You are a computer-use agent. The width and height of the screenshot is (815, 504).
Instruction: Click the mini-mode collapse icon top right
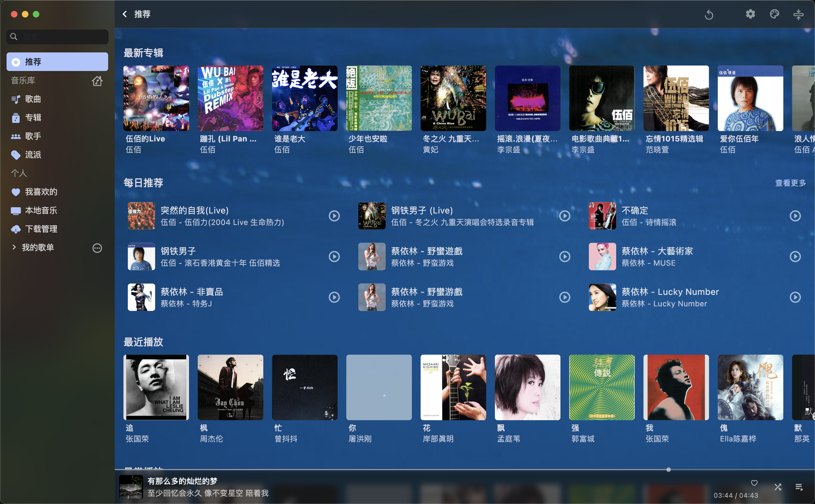coord(798,14)
